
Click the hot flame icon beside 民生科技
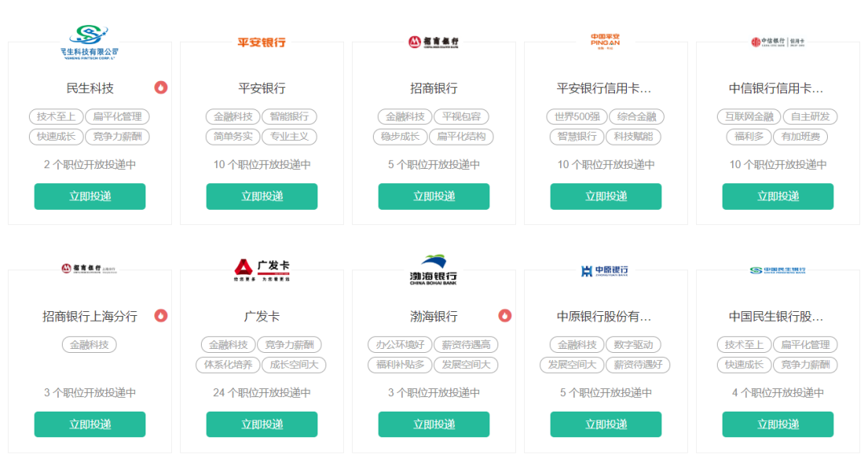161,88
